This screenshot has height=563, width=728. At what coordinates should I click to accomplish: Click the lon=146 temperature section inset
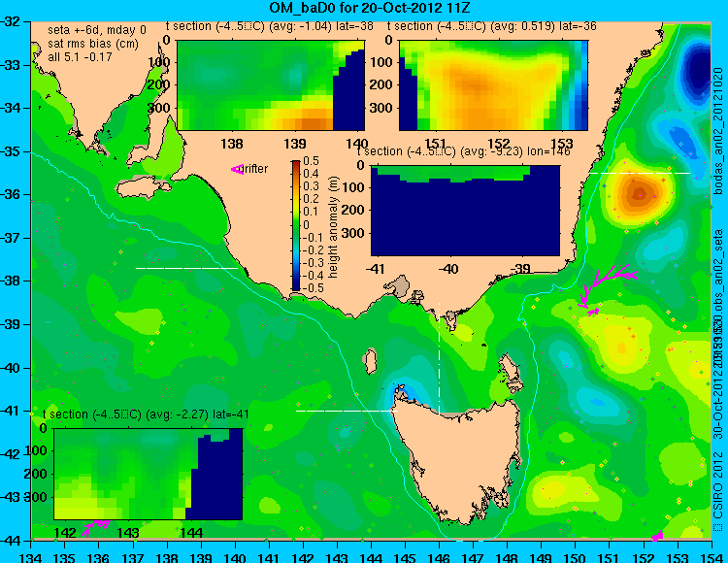[x=466, y=211]
